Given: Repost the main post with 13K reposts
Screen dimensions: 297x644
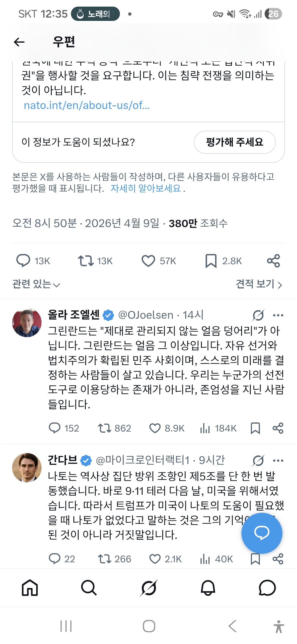Looking at the screenshot, I should (x=86, y=261).
